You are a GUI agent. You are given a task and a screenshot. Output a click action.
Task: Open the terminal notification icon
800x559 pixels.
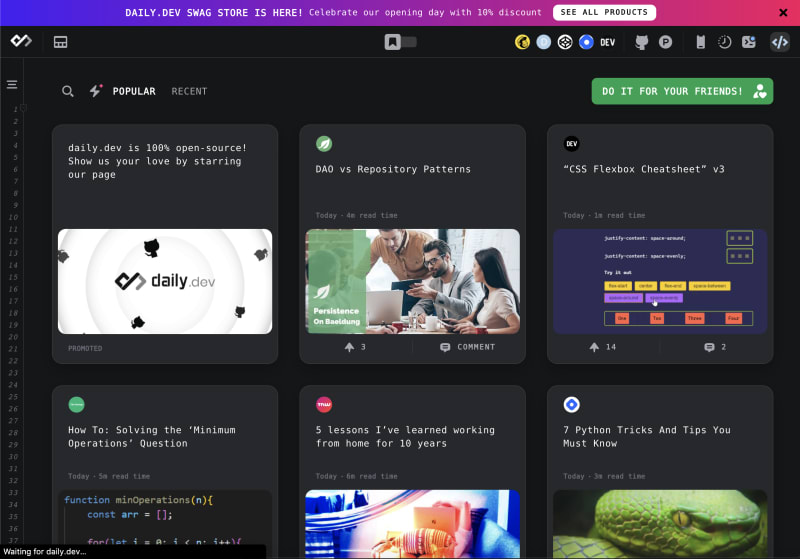click(748, 42)
